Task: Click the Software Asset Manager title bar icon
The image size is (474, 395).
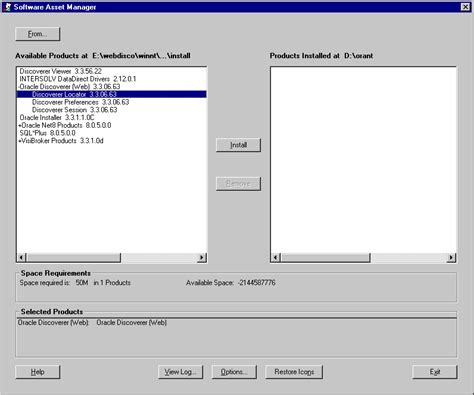Action: [x=7, y=7]
